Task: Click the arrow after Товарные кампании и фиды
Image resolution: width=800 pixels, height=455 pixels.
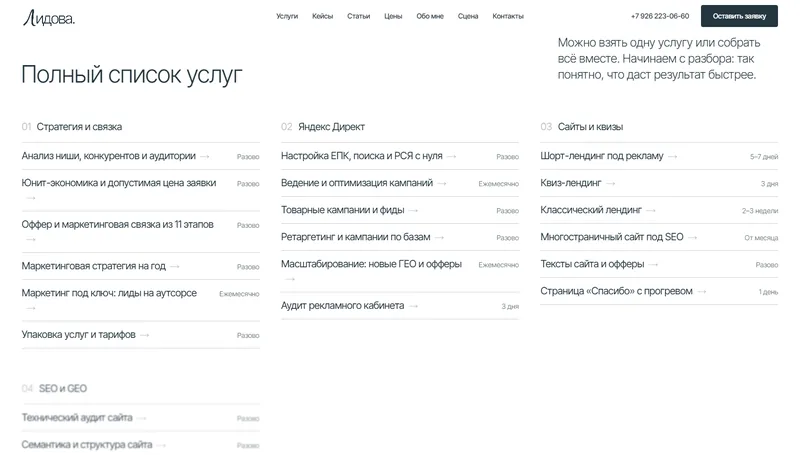Action: (413, 211)
